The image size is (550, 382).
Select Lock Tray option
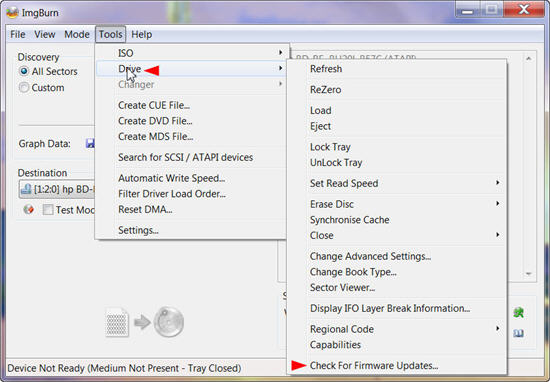tap(397, 147)
